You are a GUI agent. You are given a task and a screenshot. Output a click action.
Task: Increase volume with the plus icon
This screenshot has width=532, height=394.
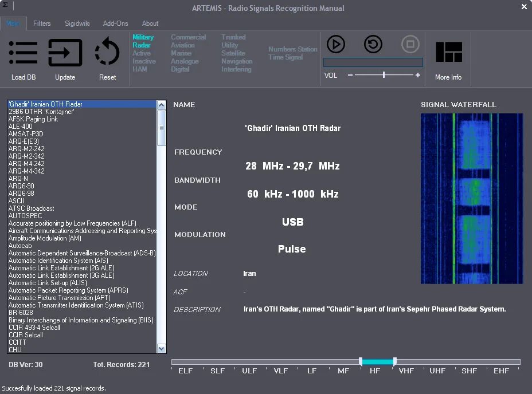tap(418, 75)
